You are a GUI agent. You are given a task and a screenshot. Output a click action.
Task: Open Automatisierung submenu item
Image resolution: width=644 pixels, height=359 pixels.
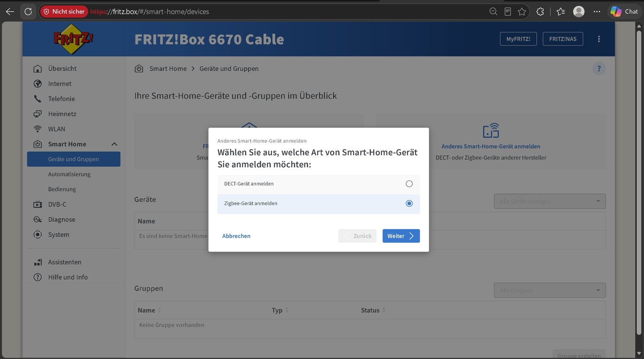pos(69,174)
